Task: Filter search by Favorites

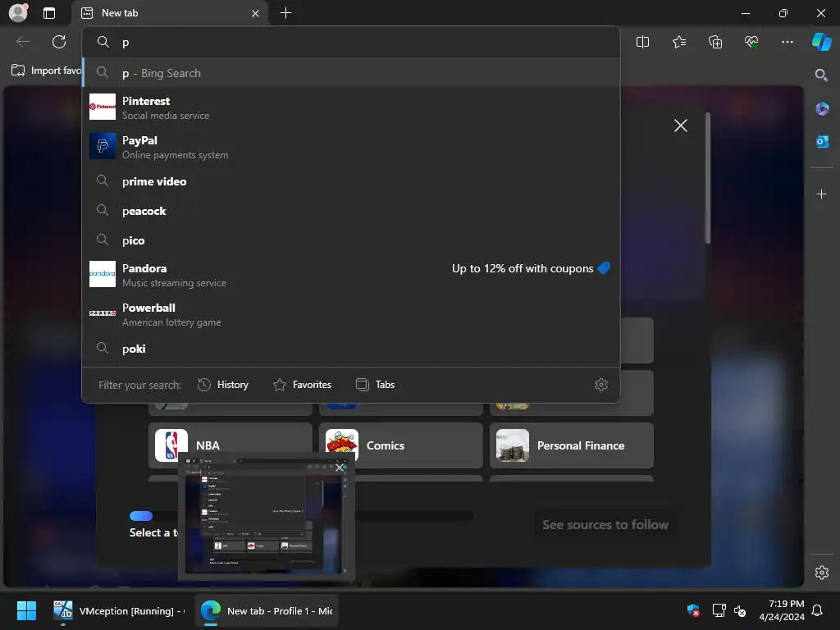Action: pos(302,385)
